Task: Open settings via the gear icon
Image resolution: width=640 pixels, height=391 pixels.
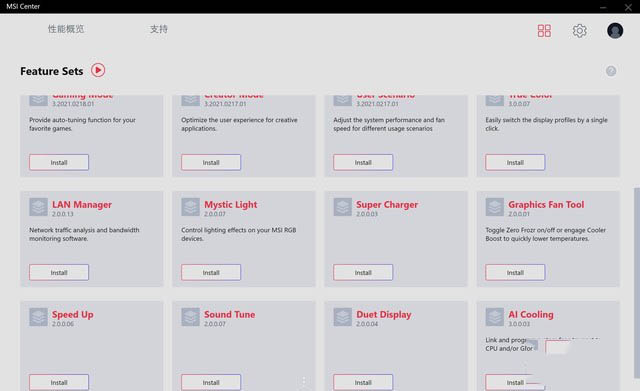Action: click(x=579, y=31)
